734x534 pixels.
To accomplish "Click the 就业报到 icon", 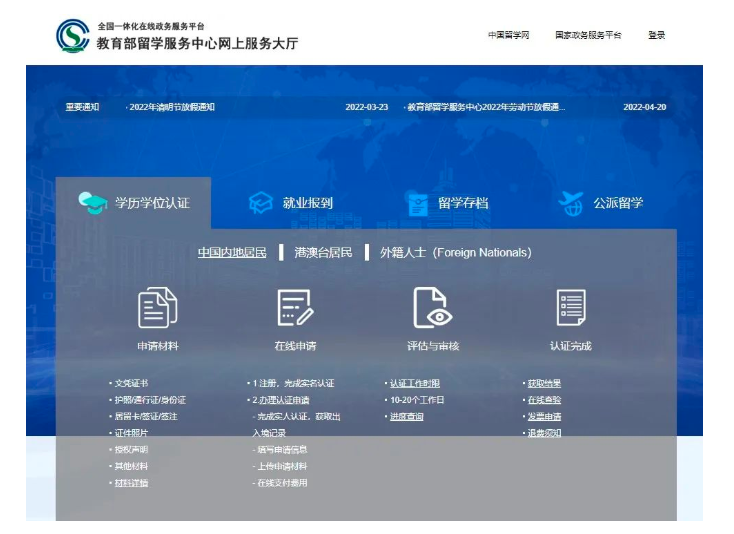I will pos(261,203).
